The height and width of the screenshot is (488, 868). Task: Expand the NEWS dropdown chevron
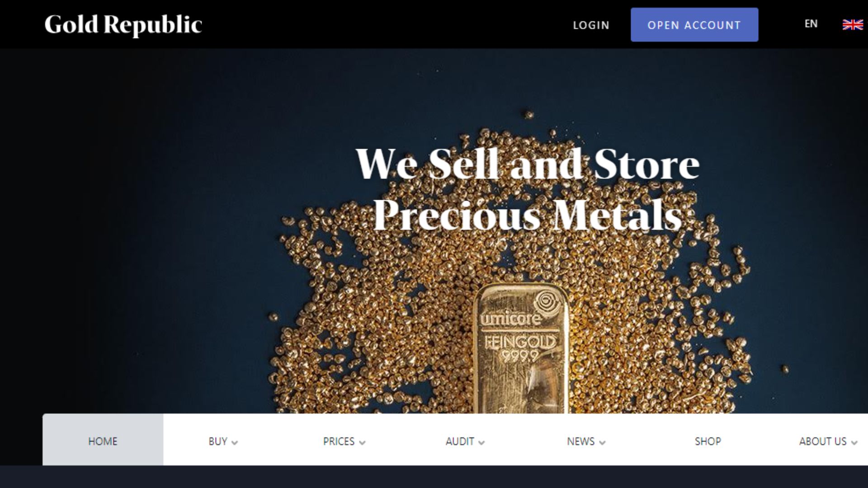(602, 443)
